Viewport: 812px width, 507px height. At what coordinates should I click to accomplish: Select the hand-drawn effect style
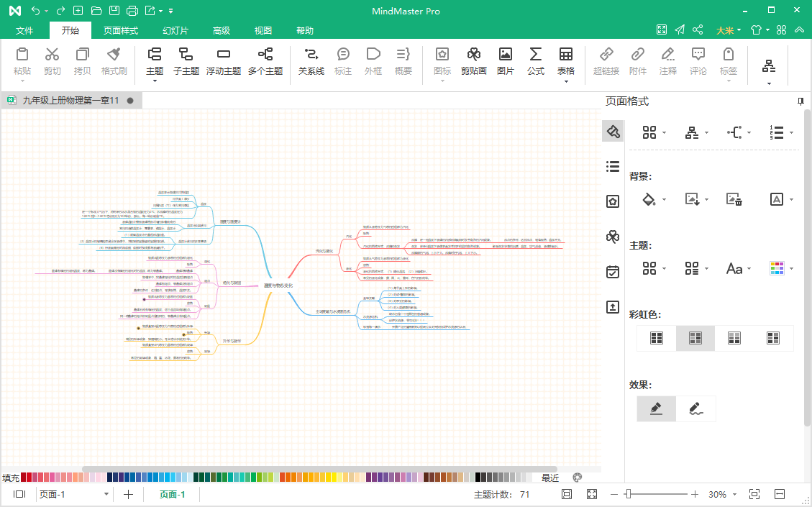coord(696,408)
